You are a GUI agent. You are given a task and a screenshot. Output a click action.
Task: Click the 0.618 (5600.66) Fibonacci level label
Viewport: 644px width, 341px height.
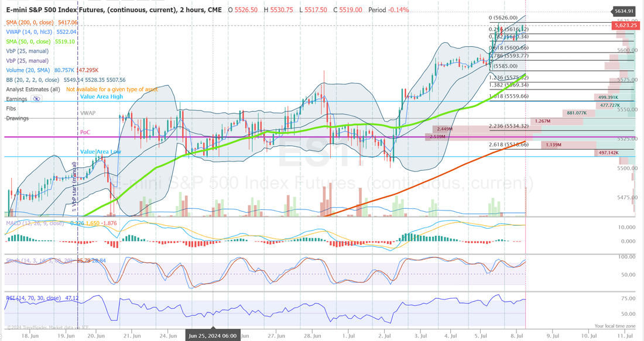(508, 48)
